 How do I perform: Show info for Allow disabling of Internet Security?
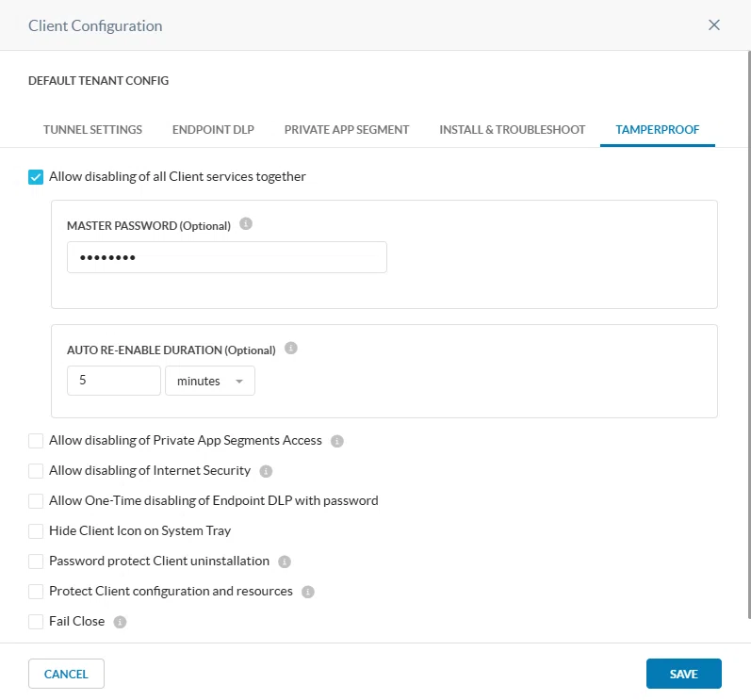coord(266,471)
